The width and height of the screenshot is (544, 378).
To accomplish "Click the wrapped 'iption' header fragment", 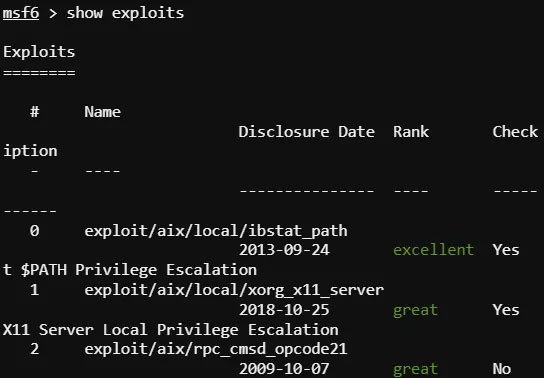I will 30,151.
